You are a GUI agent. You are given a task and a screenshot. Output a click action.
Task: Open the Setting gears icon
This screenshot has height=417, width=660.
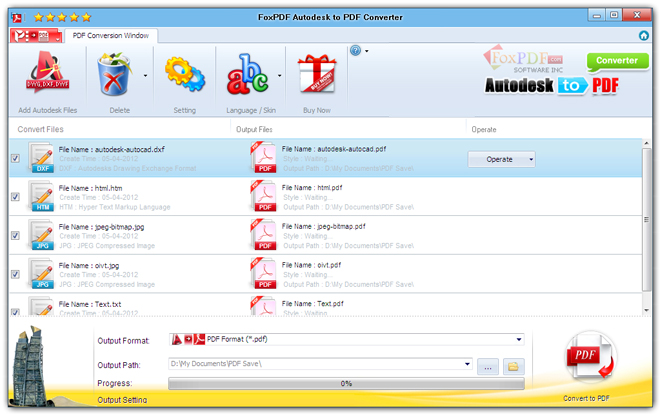tap(185, 74)
